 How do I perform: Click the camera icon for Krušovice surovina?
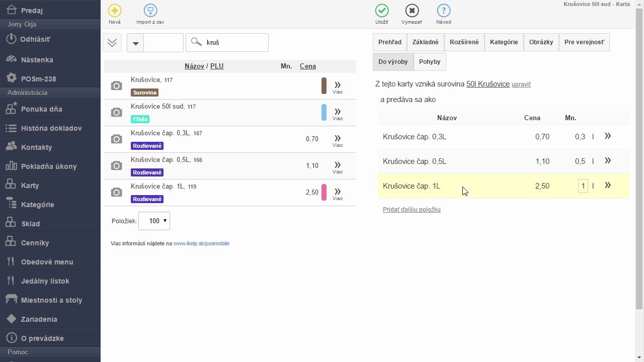(x=116, y=86)
